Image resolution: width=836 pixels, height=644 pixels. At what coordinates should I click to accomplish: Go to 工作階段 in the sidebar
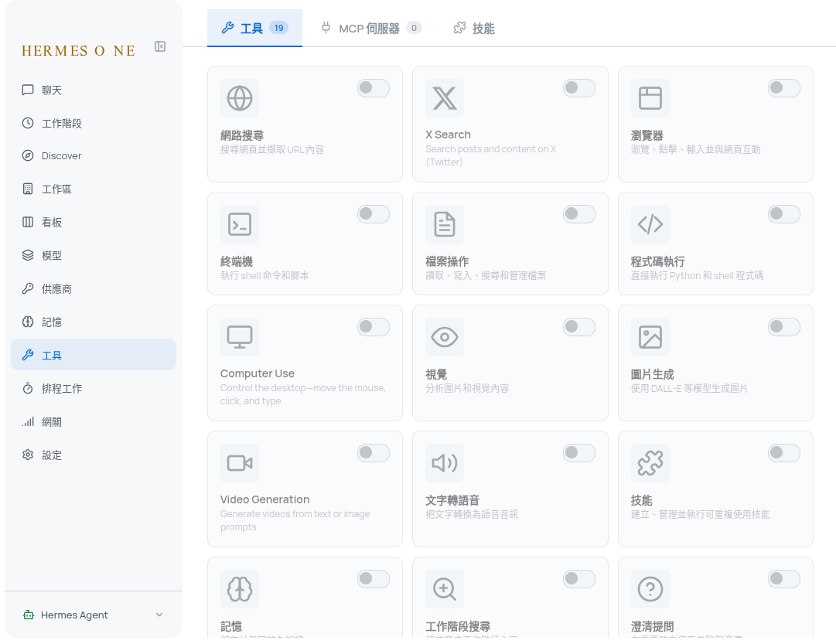coord(94,123)
